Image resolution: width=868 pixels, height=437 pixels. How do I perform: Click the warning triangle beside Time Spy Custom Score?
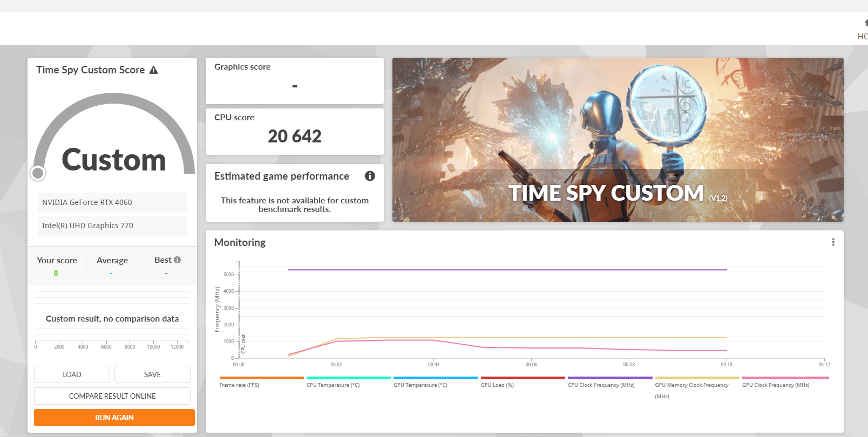click(x=154, y=70)
